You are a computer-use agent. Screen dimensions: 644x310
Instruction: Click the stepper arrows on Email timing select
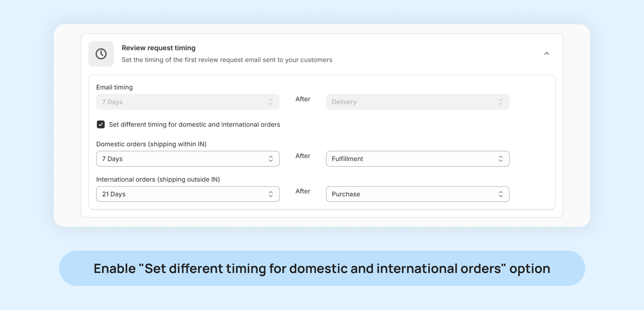pyautogui.click(x=271, y=102)
